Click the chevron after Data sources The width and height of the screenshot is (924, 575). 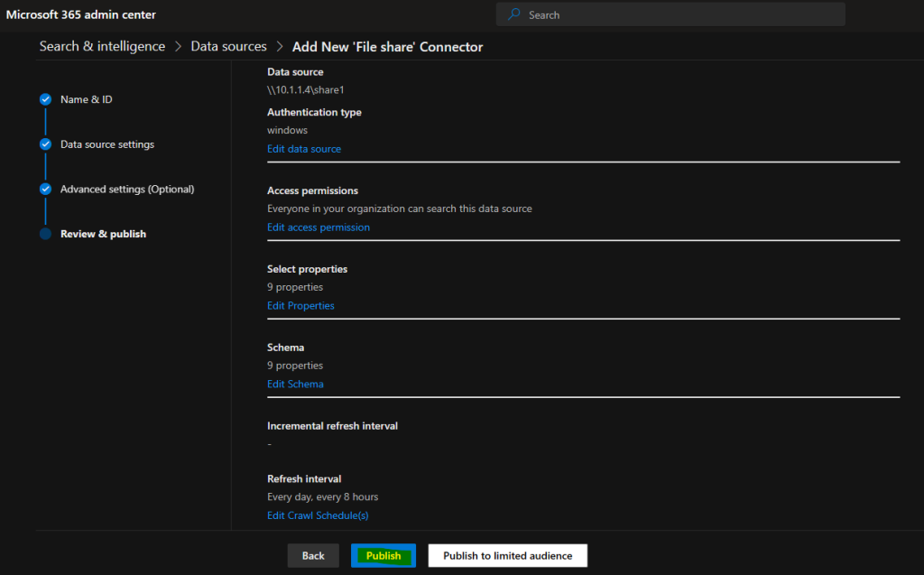pos(280,47)
